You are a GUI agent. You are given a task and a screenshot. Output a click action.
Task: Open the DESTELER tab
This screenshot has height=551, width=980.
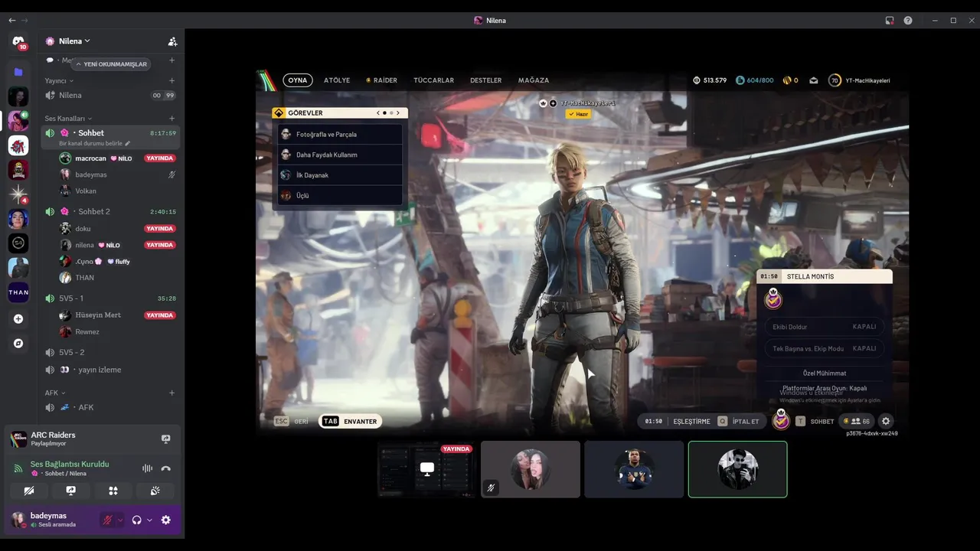pyautogui.click(x=485, y=80)
